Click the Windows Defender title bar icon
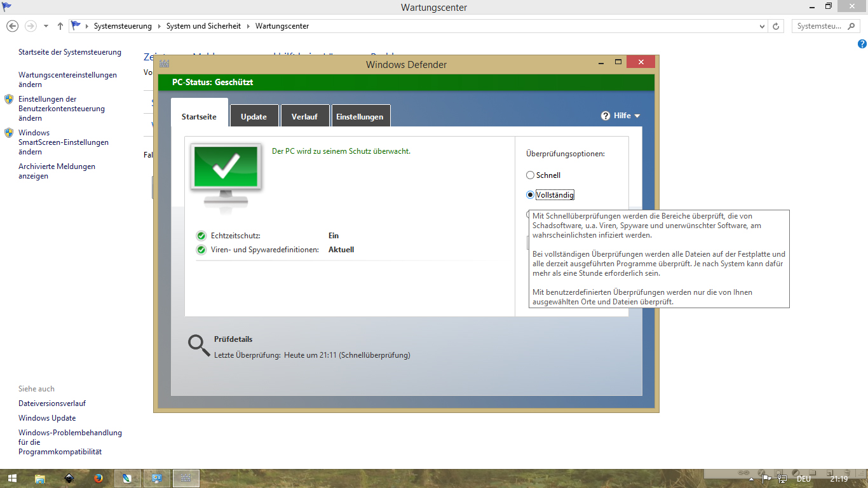The height and width of the screenshot is (488, 868). coord(164,64)
